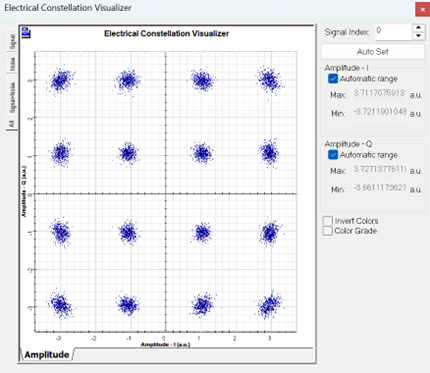This screenshot has width=430, height=373.
Task: Decrease Signal Index with the down arrow
Action: (x=419, y=36)
